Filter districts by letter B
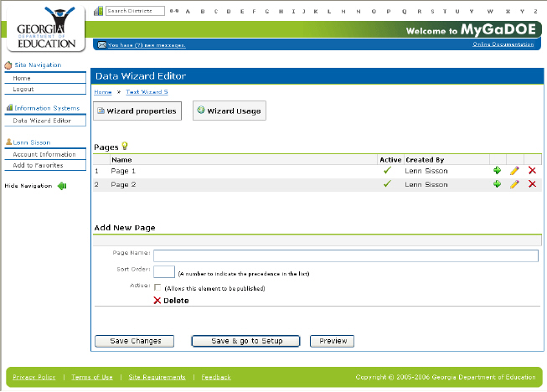 click(203, 11)
